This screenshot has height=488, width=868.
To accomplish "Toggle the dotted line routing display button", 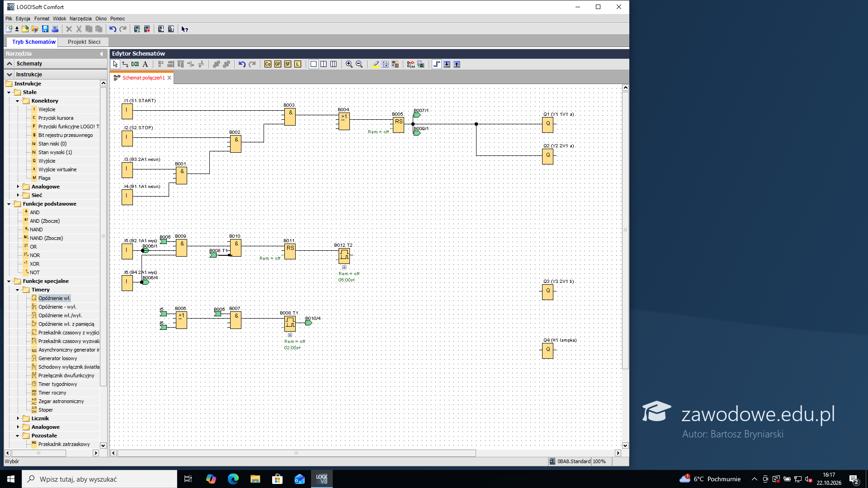I will pyautogui.click(x=436, y=64).
